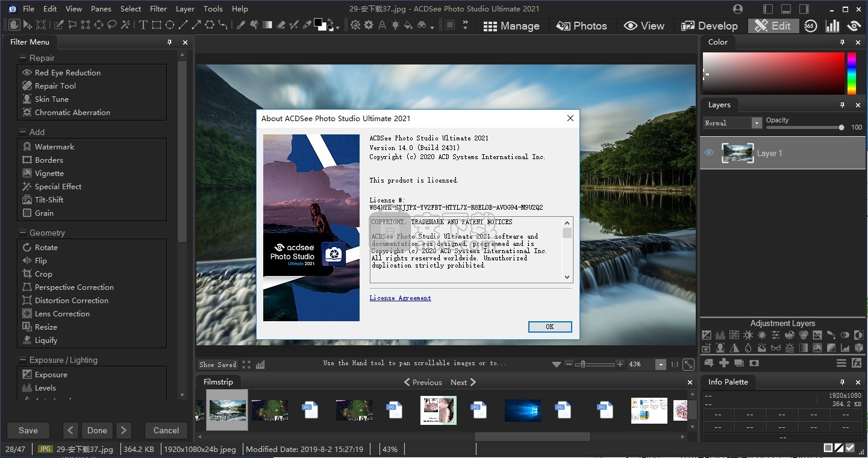Open the Filter menu
Image resolution: width=868 pixels, height=458 pixels.
[158, 8]
